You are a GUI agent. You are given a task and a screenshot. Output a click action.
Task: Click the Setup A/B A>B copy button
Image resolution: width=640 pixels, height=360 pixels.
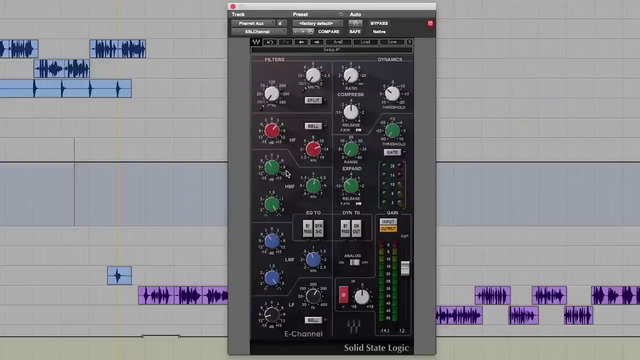[338, 42]
